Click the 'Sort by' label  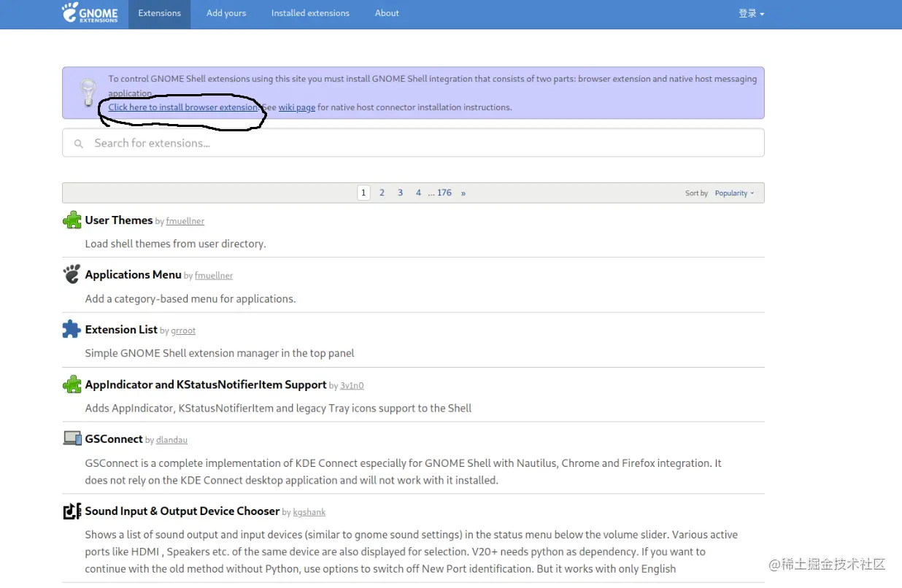pos(696,193)
